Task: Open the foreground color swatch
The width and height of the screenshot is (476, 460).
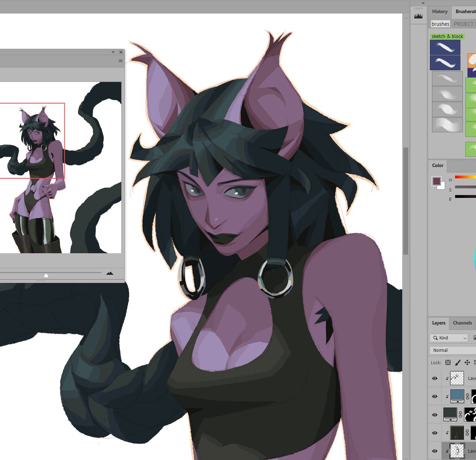Action: (436, 181)
